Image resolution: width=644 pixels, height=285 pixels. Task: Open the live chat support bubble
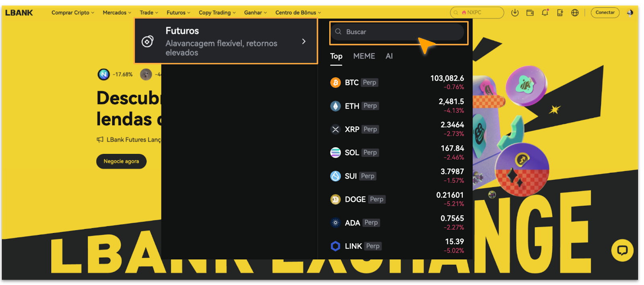coord(622,250)
